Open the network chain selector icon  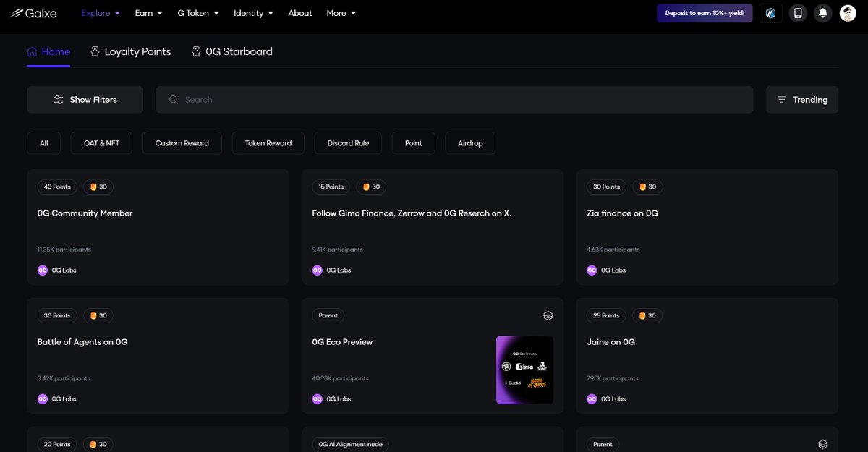[770, 13]
